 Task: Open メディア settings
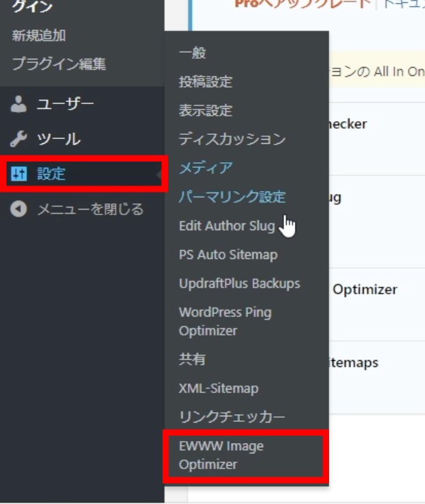(206, 168)
